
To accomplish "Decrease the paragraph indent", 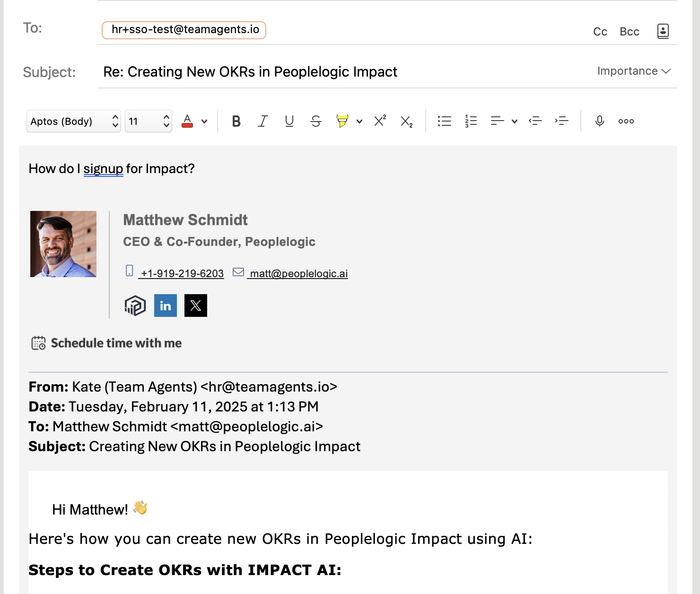I will [x=535, y=122].
